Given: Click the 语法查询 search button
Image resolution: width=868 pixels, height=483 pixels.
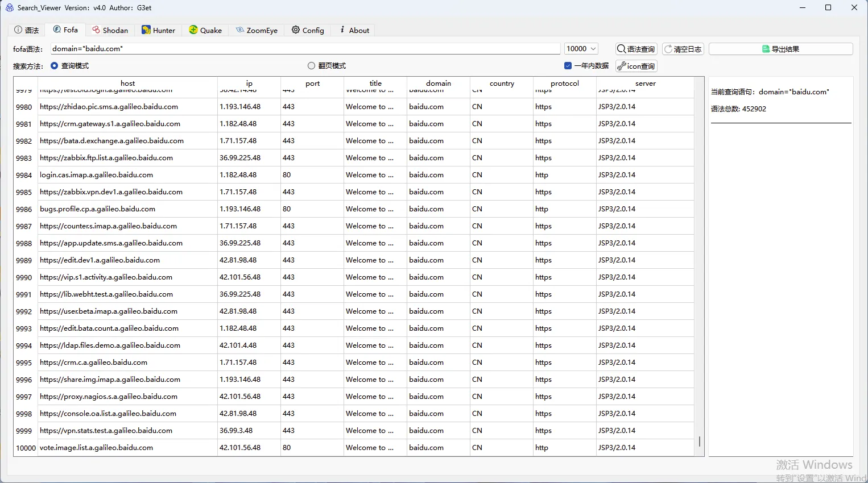Looking at the screenshot, I should click(636, 49).
